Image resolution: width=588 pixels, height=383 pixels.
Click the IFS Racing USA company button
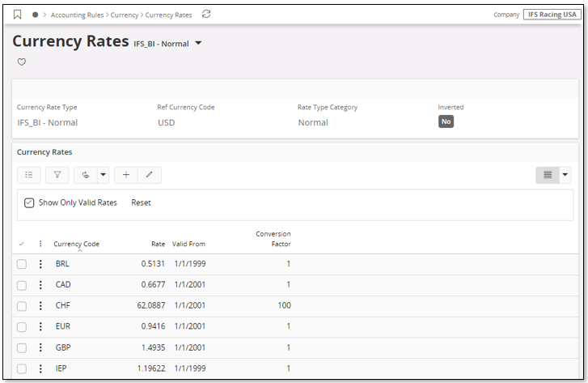552,15
